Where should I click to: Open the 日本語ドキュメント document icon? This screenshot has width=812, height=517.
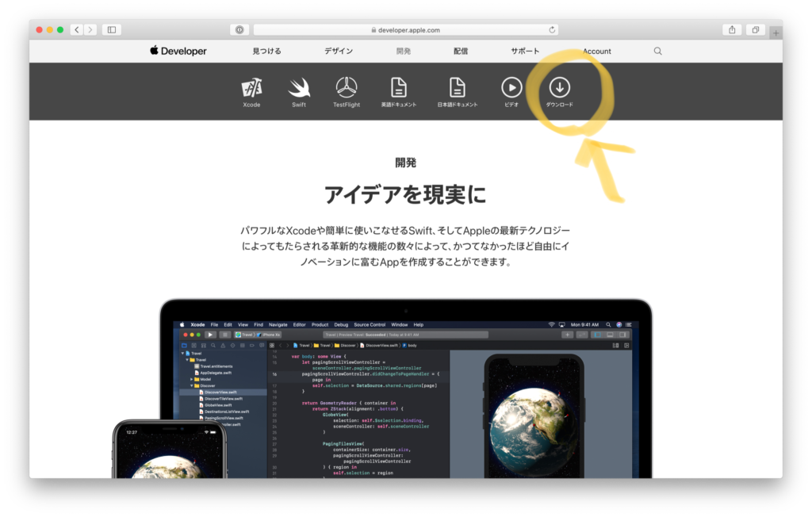click(x=458, y=88)
